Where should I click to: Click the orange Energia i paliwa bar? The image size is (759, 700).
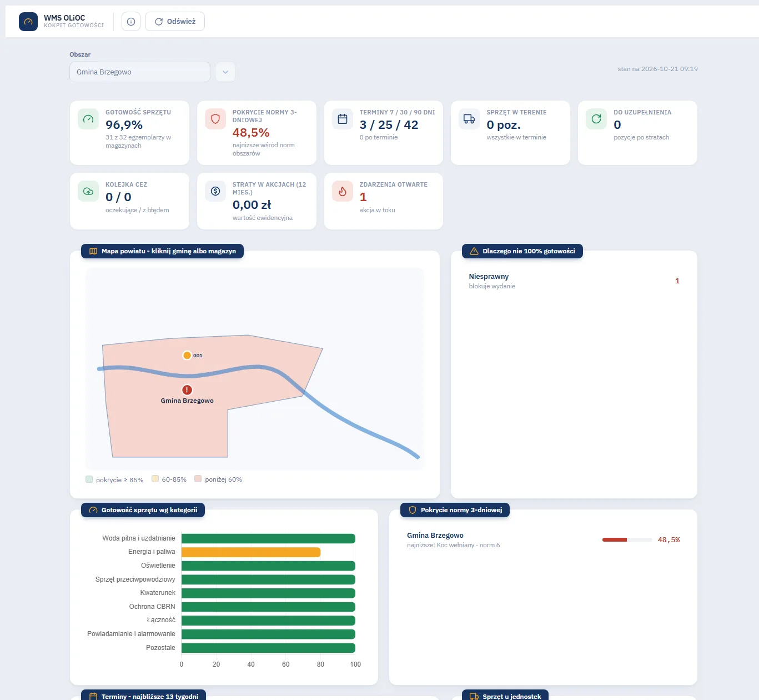tap(251, 552)
